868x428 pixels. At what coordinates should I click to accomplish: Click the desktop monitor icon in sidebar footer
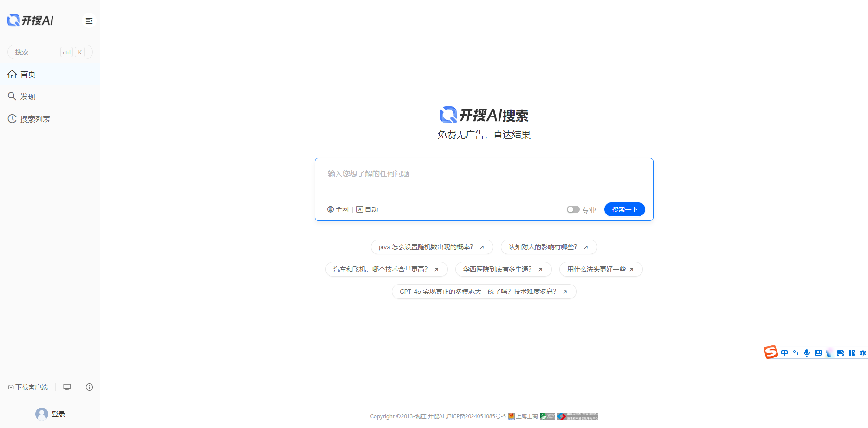pyautogui.click(x=67, y=387)
